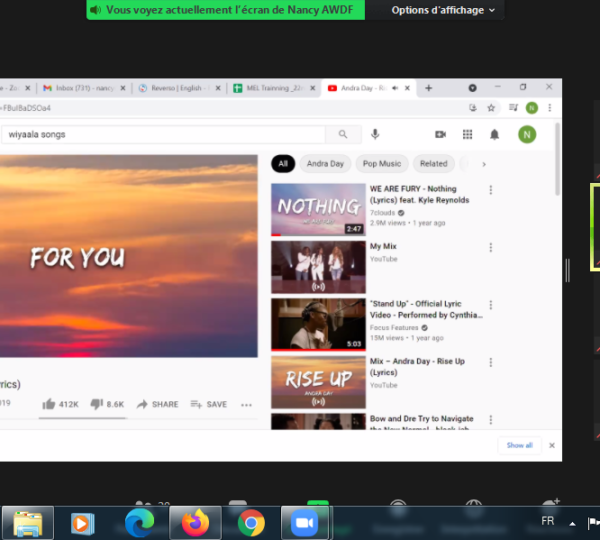Close the Andra Day YouTube tab
600x540 pixels.
tap(408, 88)
